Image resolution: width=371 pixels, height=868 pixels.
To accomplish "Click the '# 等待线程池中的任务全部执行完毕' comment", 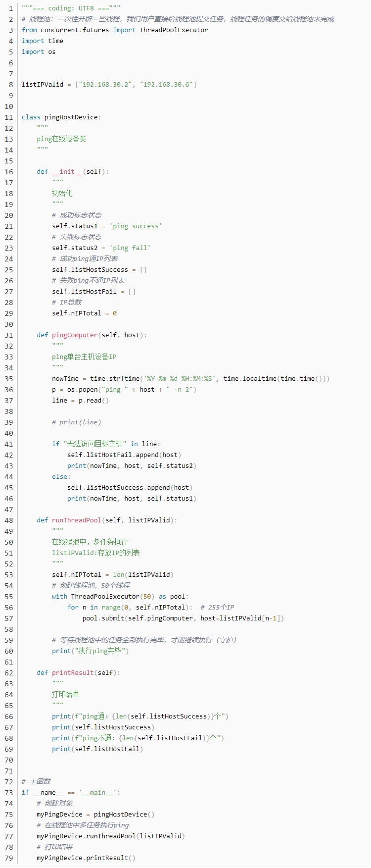I will (144, 640).
